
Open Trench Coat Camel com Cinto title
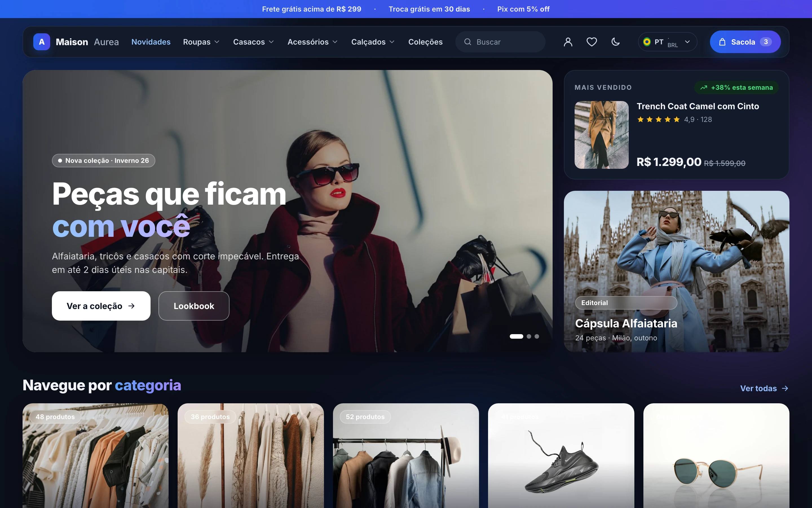698,106
